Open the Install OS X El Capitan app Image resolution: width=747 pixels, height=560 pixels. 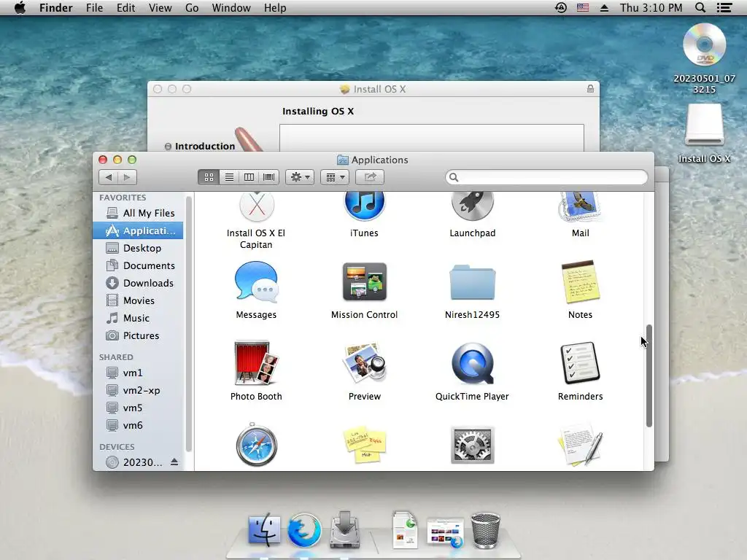click(x=256, y=208)
